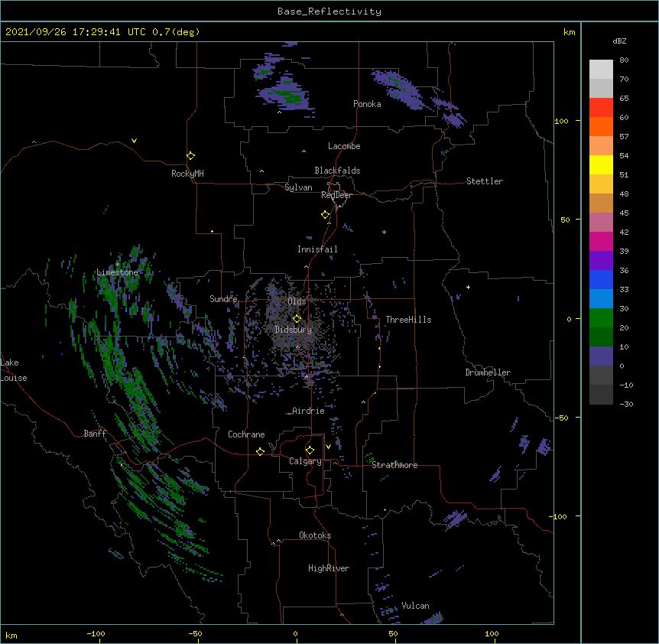Click the Cochrane city label
This screenshot has height=644, width=659.
(x=246, y=434)
